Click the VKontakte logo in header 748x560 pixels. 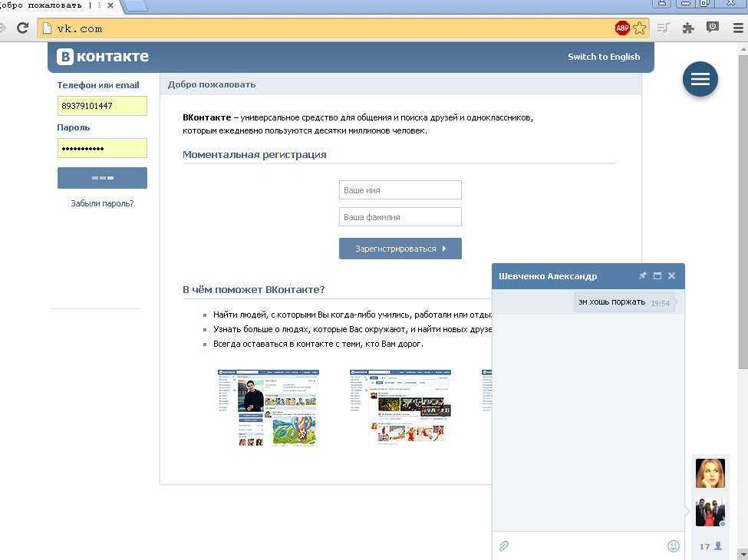(x=103, y=56)
